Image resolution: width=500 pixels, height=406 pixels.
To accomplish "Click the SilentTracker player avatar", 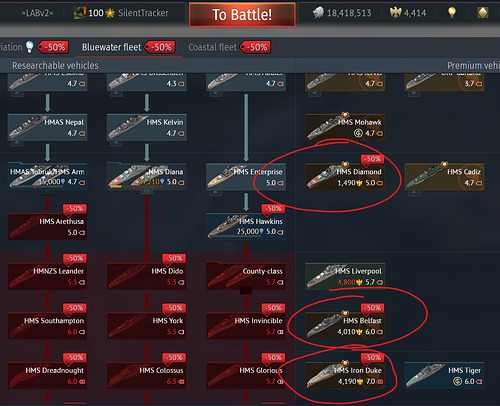I will pos(80,13).
